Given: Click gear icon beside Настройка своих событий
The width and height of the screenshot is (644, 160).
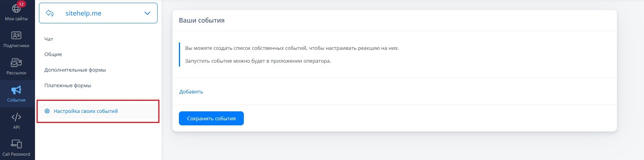Looking at the screenshot, I should click(x=47, y=111).
